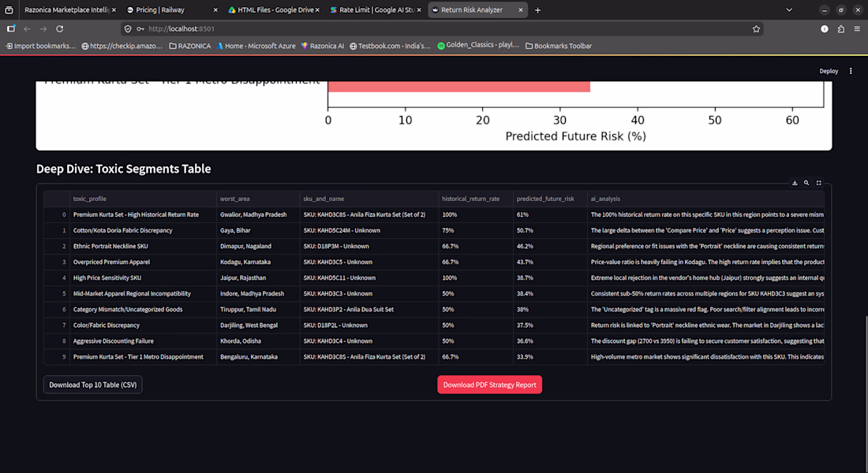Click the browser forward arrow
The image size is (868, 473).
(x=43, y=28)
